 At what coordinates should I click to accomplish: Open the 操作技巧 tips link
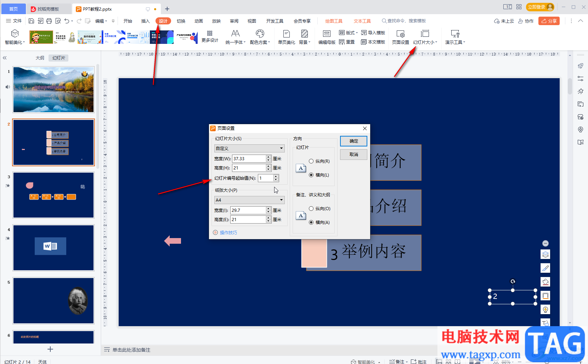pyautogui.click(x=225, y=232)
